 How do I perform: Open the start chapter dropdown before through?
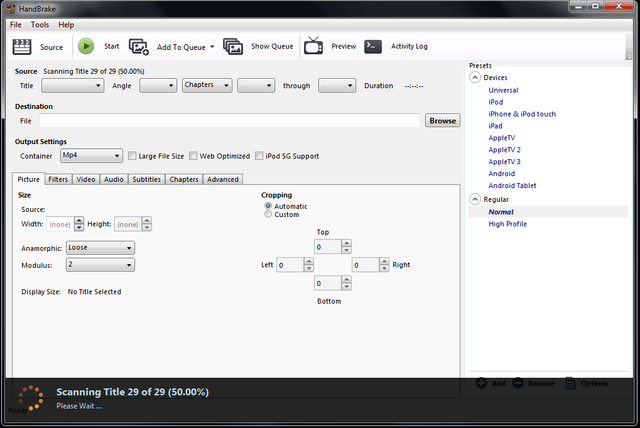point(256,86)
